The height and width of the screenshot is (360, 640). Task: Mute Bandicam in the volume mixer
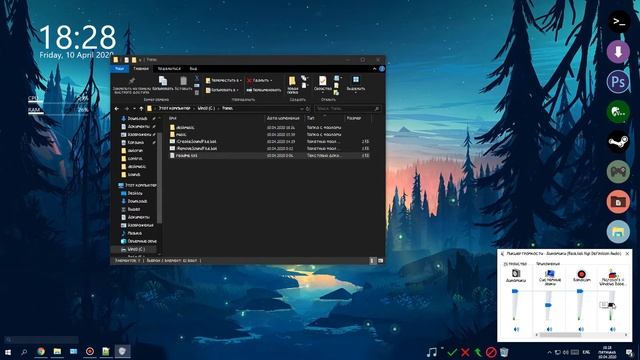click(x=581, y=329)
